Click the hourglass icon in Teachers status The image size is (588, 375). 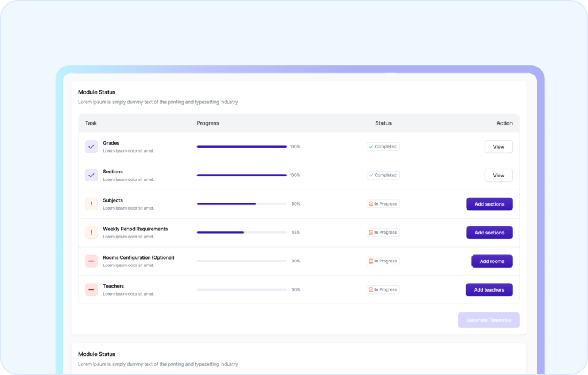coord(371,290)
